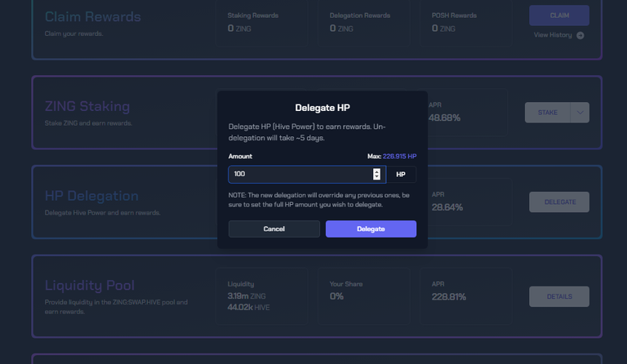
Task: Click the Max 226.915 HP link
Action: [399, 156]
